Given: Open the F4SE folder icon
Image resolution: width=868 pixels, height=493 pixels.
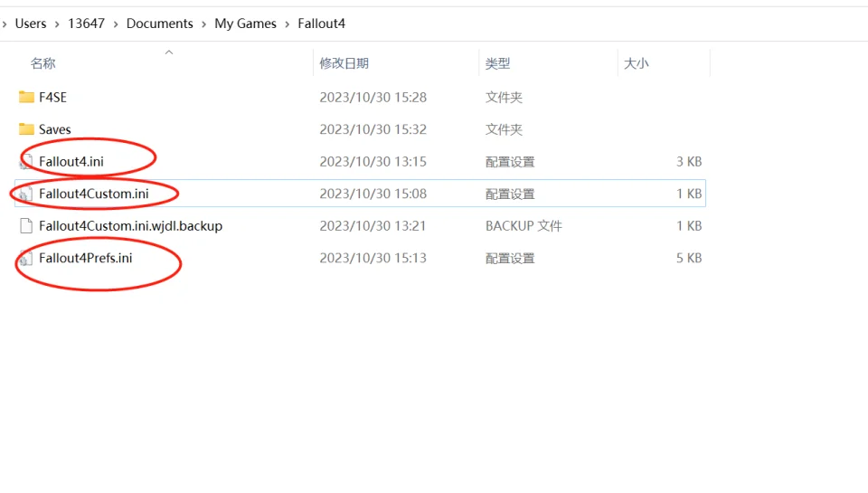Looking at the screenshot, I should coord(26,98).
